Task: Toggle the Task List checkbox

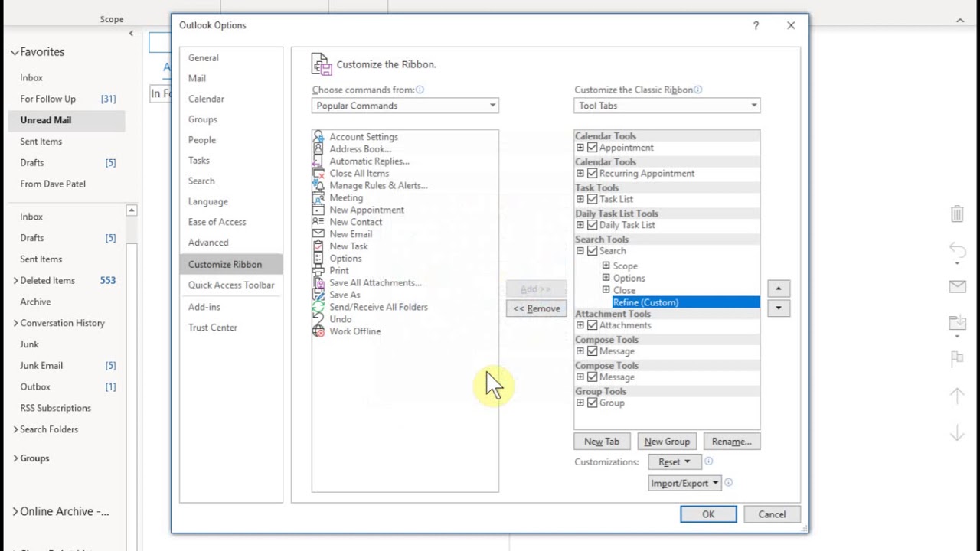Action: [592, 199]
